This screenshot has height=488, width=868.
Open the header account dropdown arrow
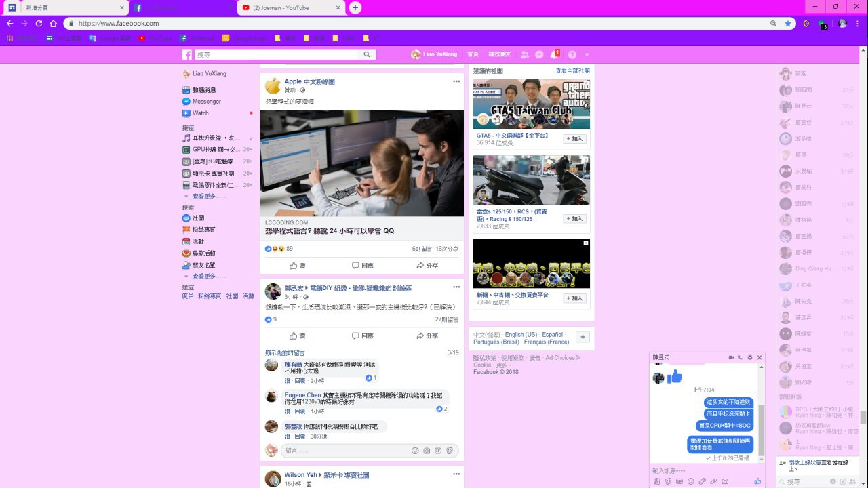[587, 54]
